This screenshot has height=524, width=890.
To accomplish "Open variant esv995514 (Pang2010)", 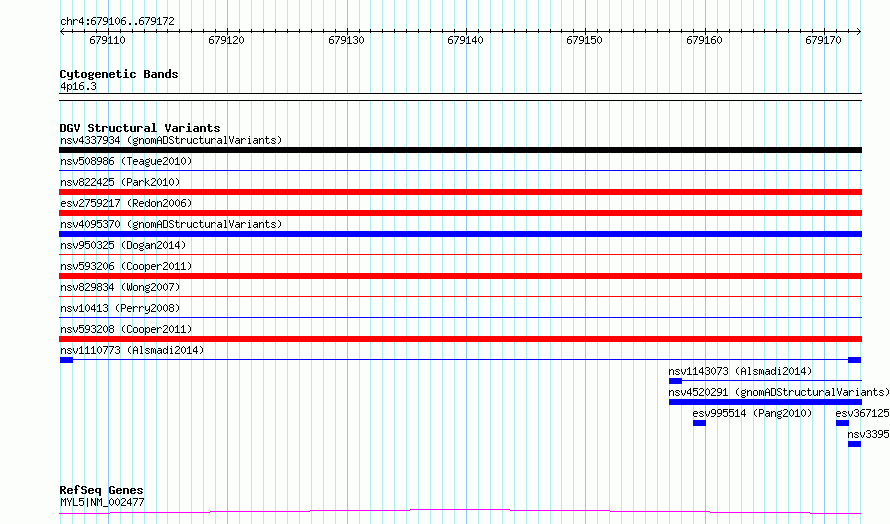I will 752,413.
